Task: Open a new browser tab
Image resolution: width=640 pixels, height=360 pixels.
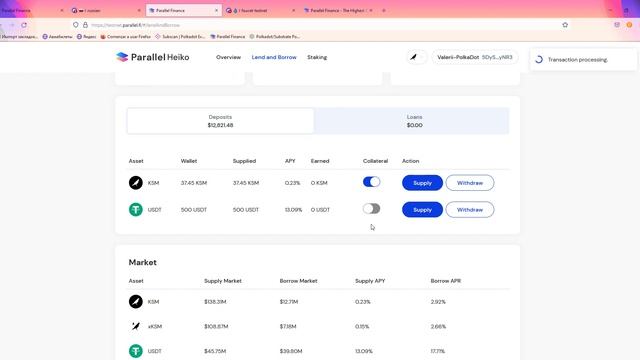Action: click(x=384, y=10)
